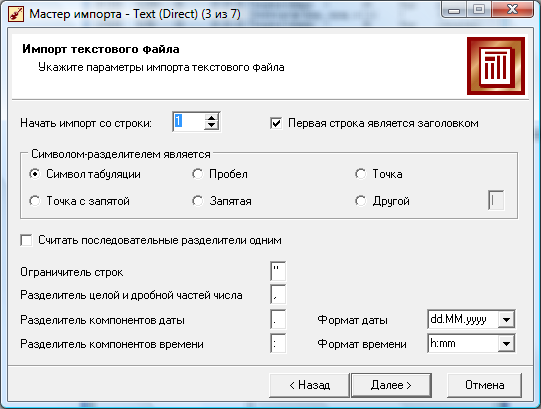This screenshot has width=541, height=409.
Task: Click the 'Символом-разделителем является' group label
Action: click(x=121, y=154)
